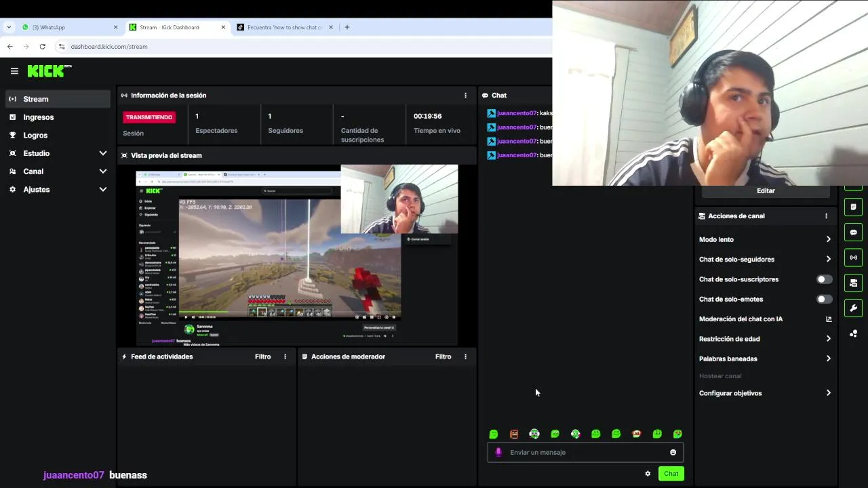Open the Stream section in sidebar
The width and height of the screenshot is (868, 488).
58,99
